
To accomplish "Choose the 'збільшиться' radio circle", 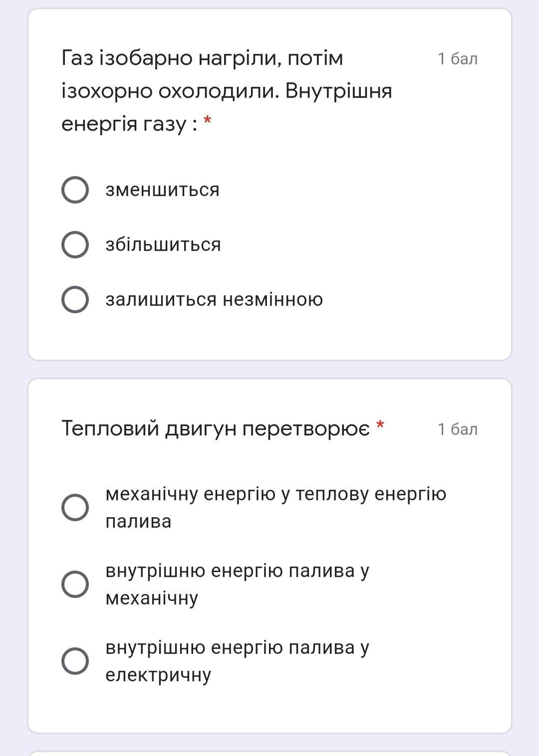I will (75, 245).
